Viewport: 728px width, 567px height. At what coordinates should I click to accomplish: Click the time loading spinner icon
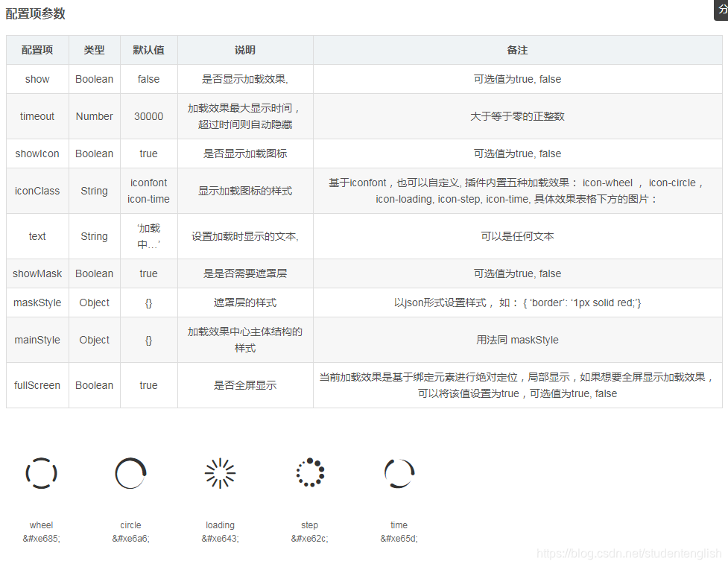[399, 473]
